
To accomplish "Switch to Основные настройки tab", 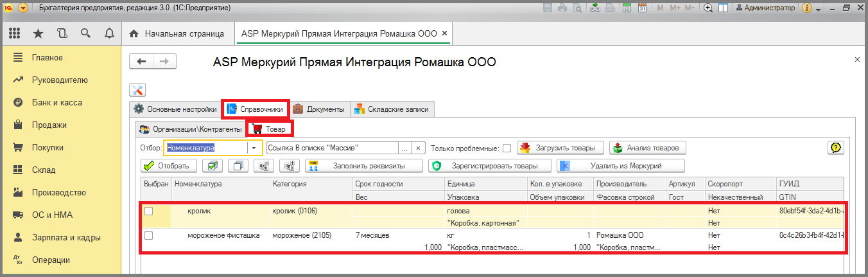I will pyautogui.click(x=175, y=109).
